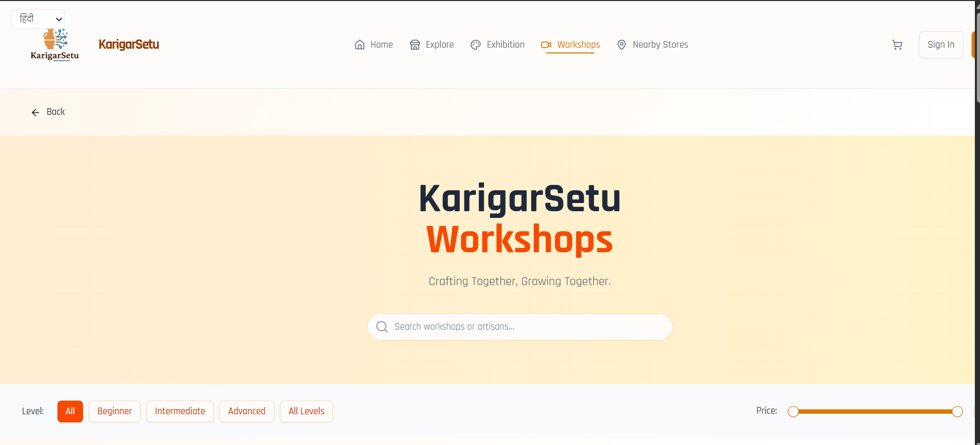Click the maximum price slider handle
This screenshot has width=980, height=445.
click(x=957, y=412)
